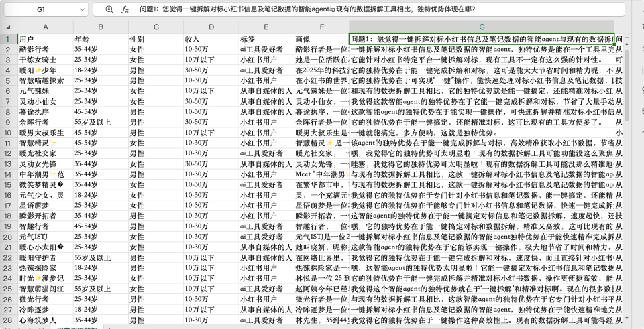This screenshot has width=644, height=329.
Task: Select the 画像 cell starting 林悦是一位
Action: tap(321, 279)
